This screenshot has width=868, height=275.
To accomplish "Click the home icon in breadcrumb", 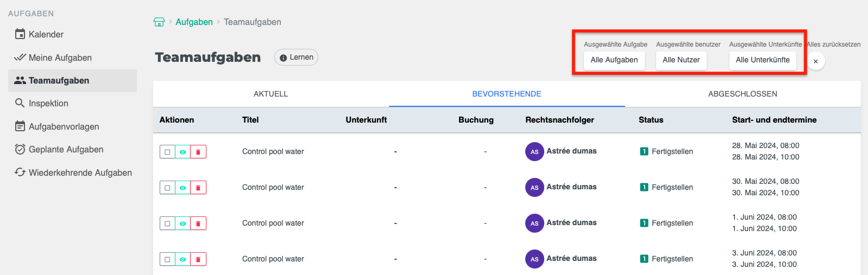I will coord(159,22).
